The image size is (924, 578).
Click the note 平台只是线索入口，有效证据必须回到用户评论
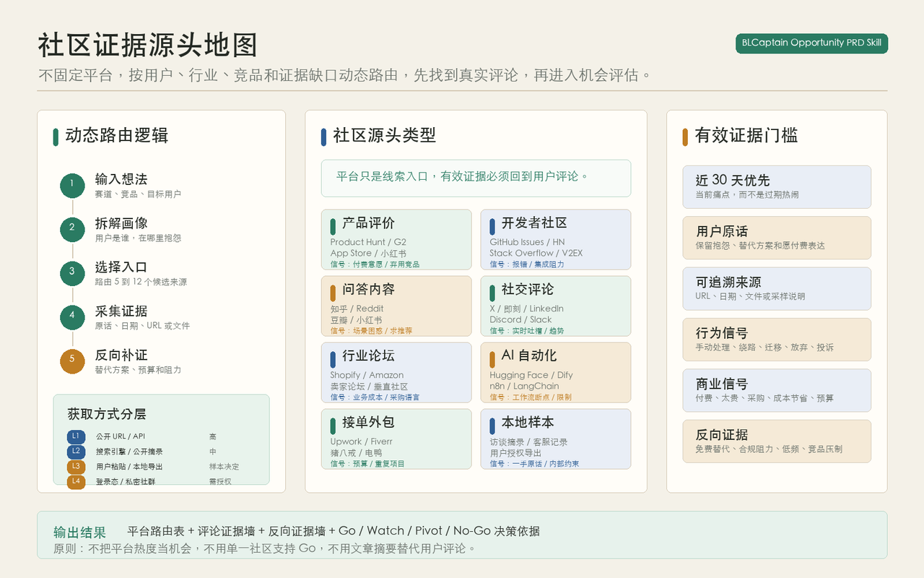click(x=476, y=178)
